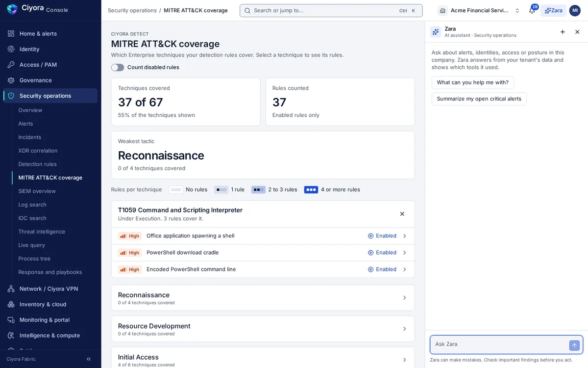Open Response and playbooks in the sidebar

pos(50,272)
